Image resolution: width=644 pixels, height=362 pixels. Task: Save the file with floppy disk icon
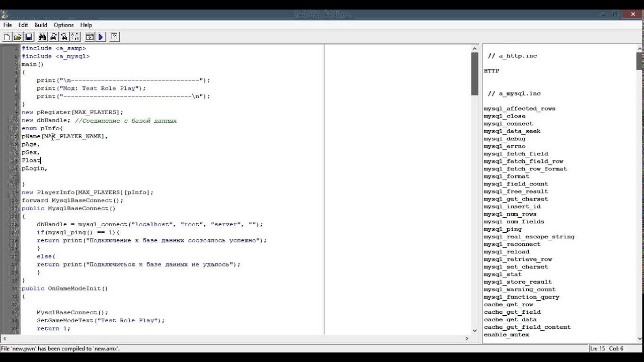[x=29, y=37]
